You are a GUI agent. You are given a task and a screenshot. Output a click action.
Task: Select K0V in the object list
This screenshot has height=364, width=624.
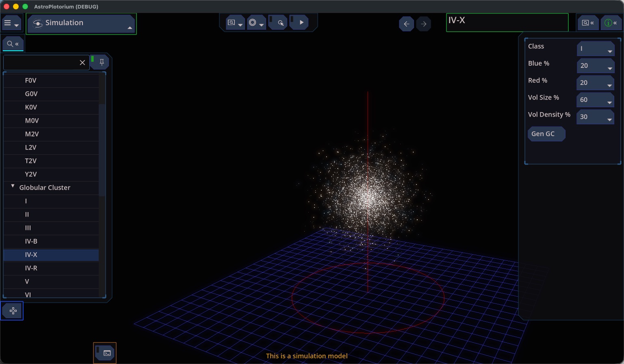click(x=51, y=107)
